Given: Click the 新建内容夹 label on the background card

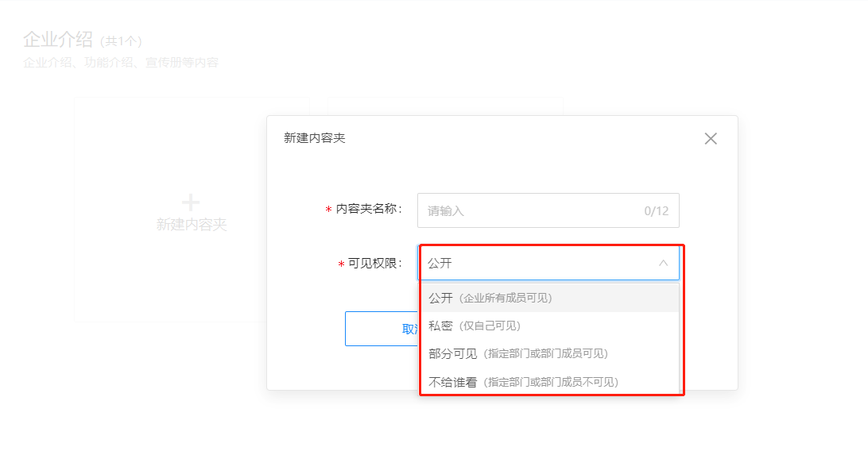Looking at the screenshot, I should click(192, 225).
